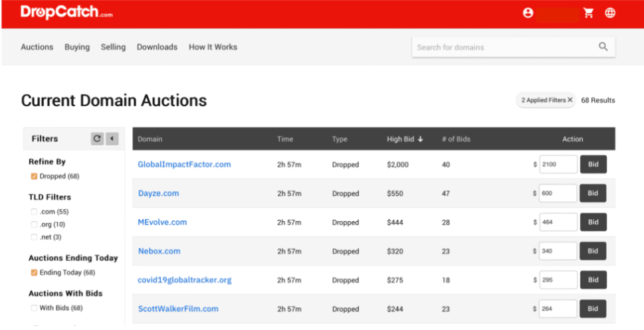
Task: Click the 2100 bid amount field
Action: (558, 165)
